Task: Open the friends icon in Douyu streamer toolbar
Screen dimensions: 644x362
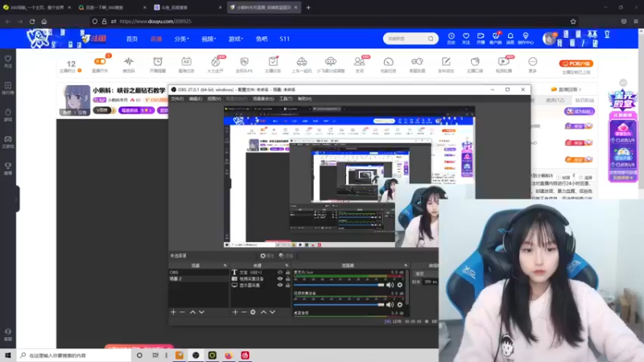Action: coord(359,62)
